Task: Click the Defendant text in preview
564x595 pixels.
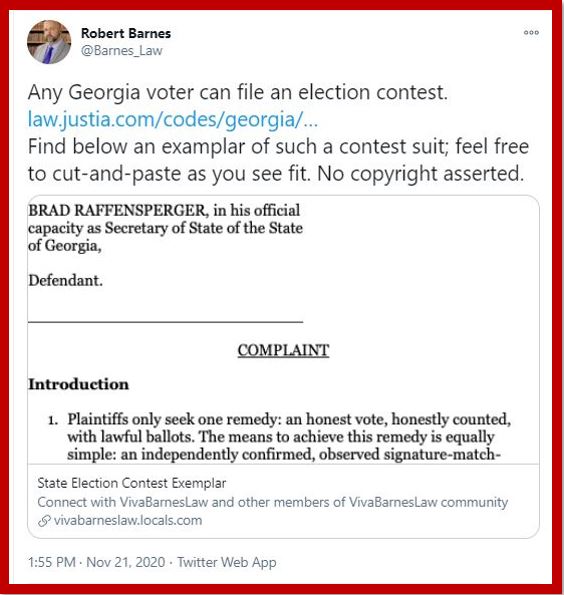Action: click(65, 281)
